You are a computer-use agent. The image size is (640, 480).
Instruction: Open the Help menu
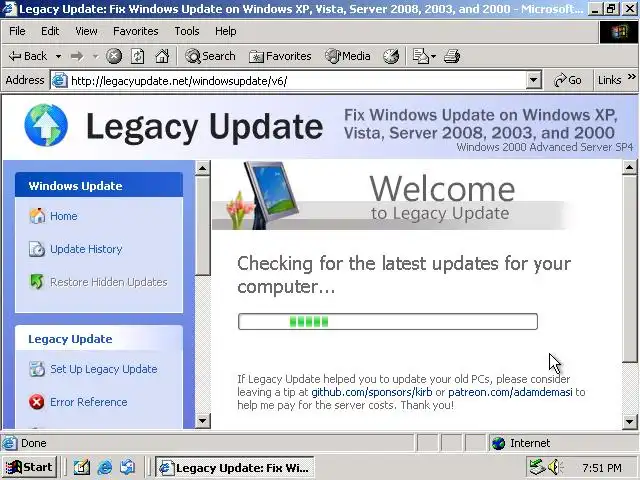tap(225, 31)
